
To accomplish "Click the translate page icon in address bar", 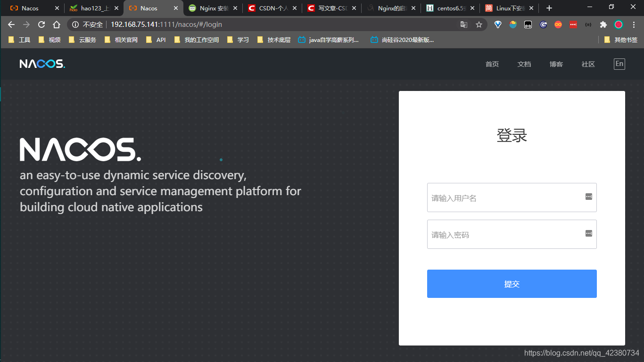I will 464,25.
